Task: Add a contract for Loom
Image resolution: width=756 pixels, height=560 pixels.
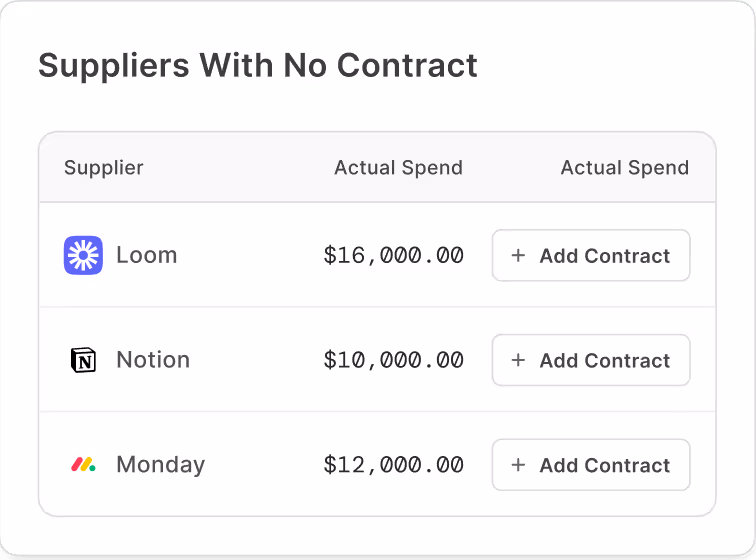Action: 591,255
